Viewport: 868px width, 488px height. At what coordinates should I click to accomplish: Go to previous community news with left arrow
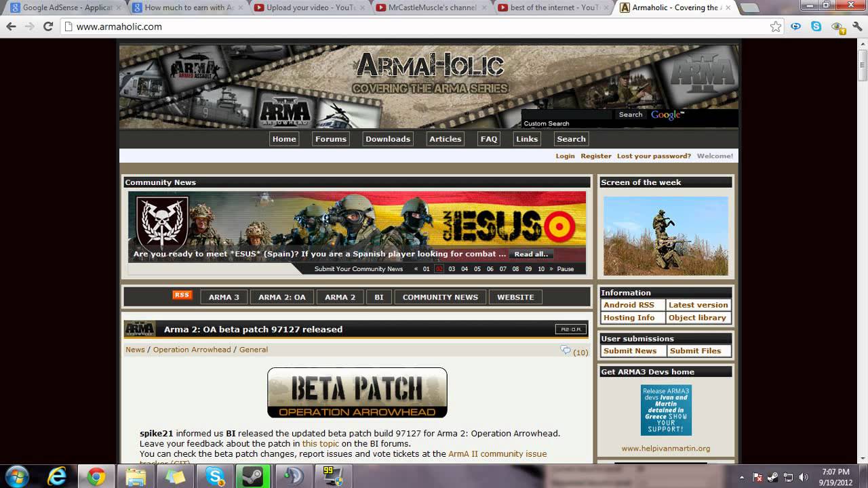416,269
